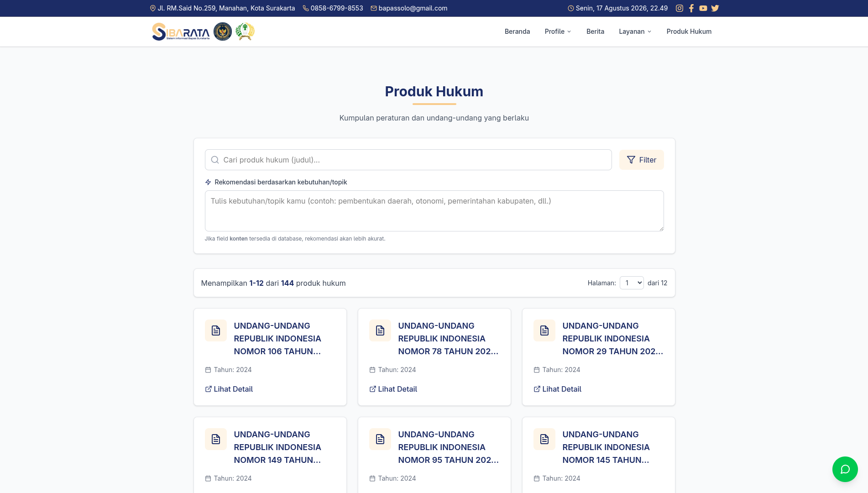Open the green chat bubble button
Image resolution: width=868 pixels, height=493 pixels.
845,469
